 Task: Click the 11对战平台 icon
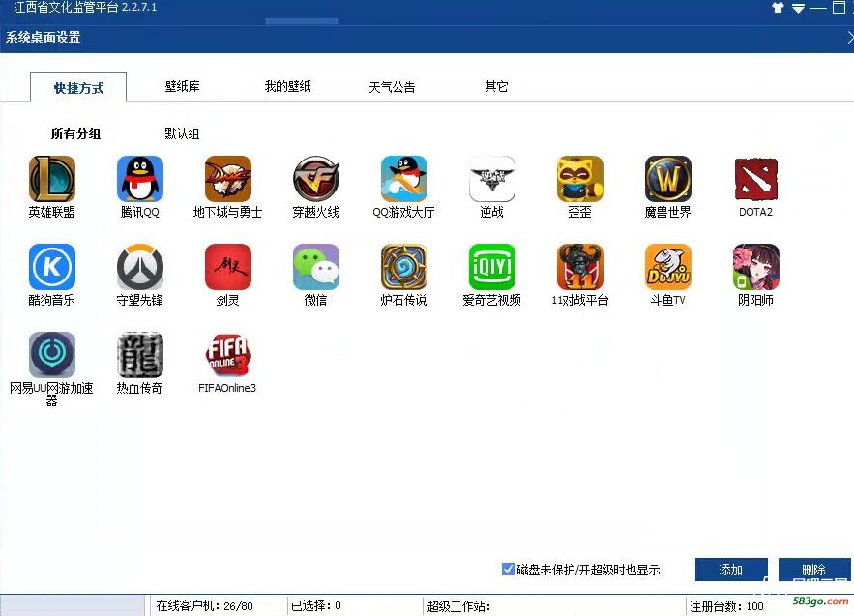pos(580,267)
